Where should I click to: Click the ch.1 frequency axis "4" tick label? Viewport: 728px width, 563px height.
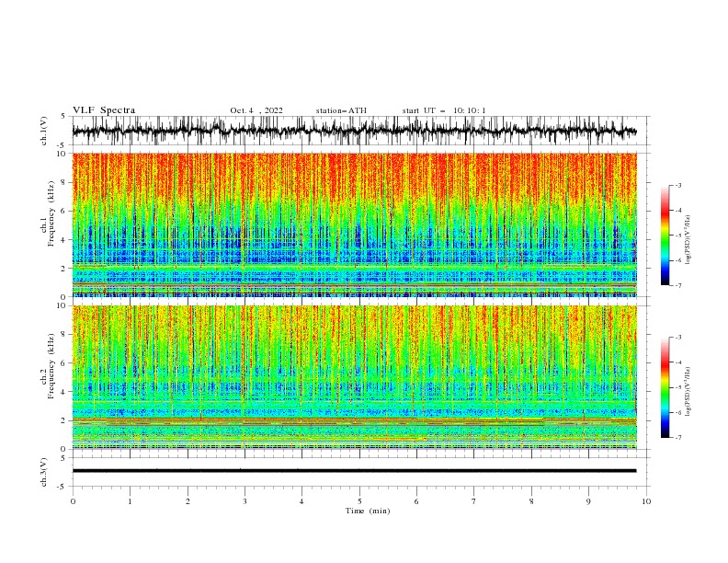tap(64, 240)
